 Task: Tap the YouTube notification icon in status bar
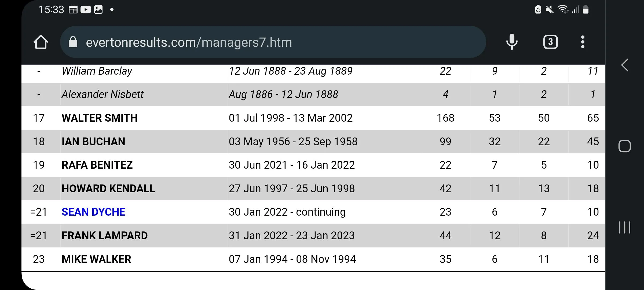click(x=86, y=10)
